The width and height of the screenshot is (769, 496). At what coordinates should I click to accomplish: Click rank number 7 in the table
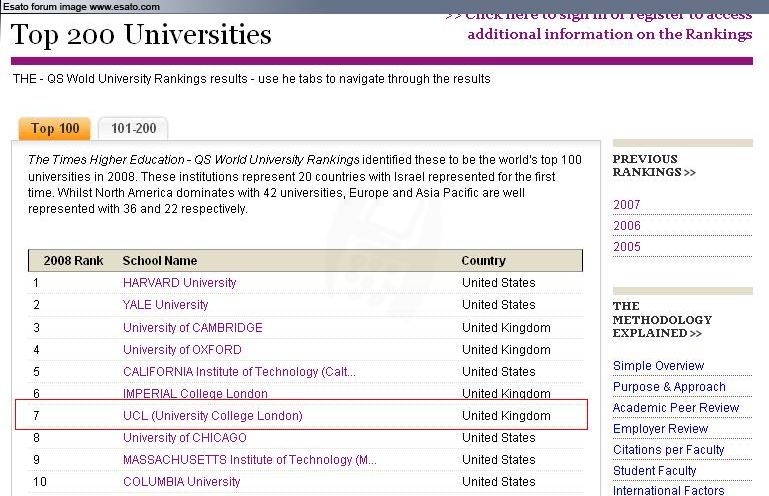coord(36,416)
